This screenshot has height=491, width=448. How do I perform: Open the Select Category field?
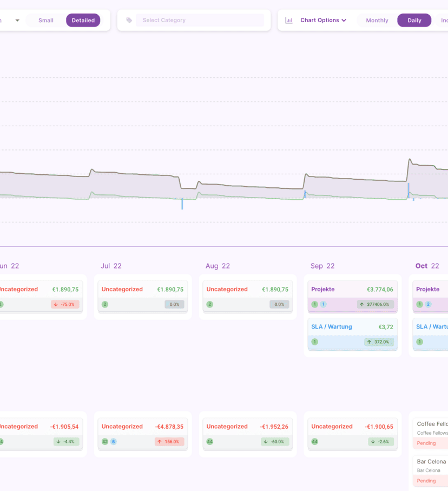(x=200, y=21)
